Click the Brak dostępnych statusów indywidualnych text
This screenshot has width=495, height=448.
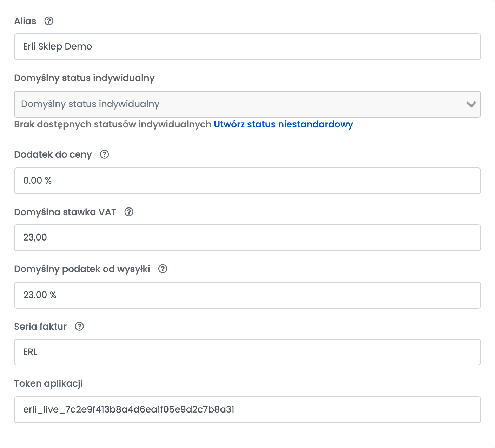pyautogui.click(x=113, y=124)
